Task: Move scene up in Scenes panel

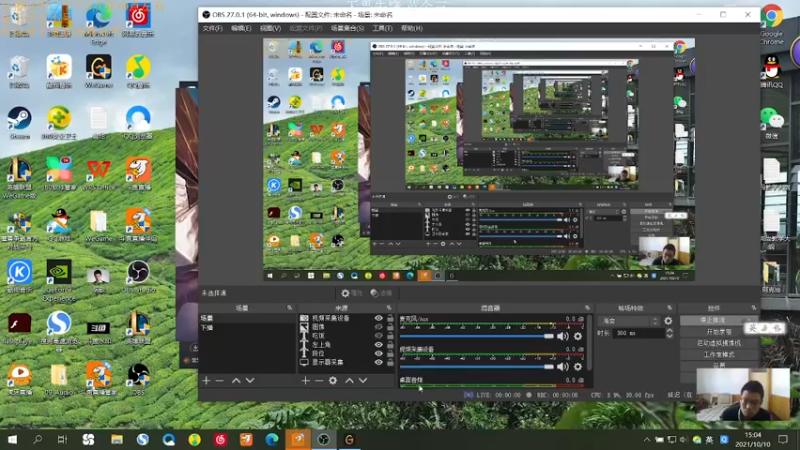Action: 236,381
